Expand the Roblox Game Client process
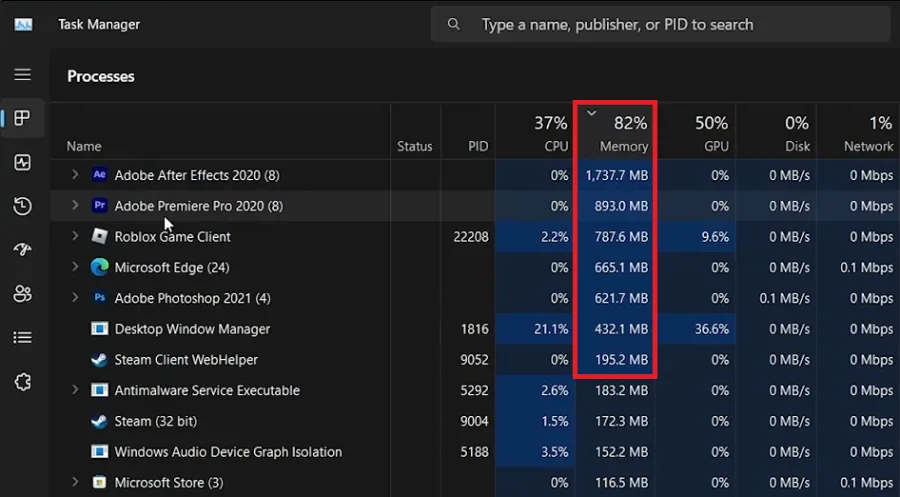Image resolution: width=900 pixels, height=497 pixels. pos(75,236)
